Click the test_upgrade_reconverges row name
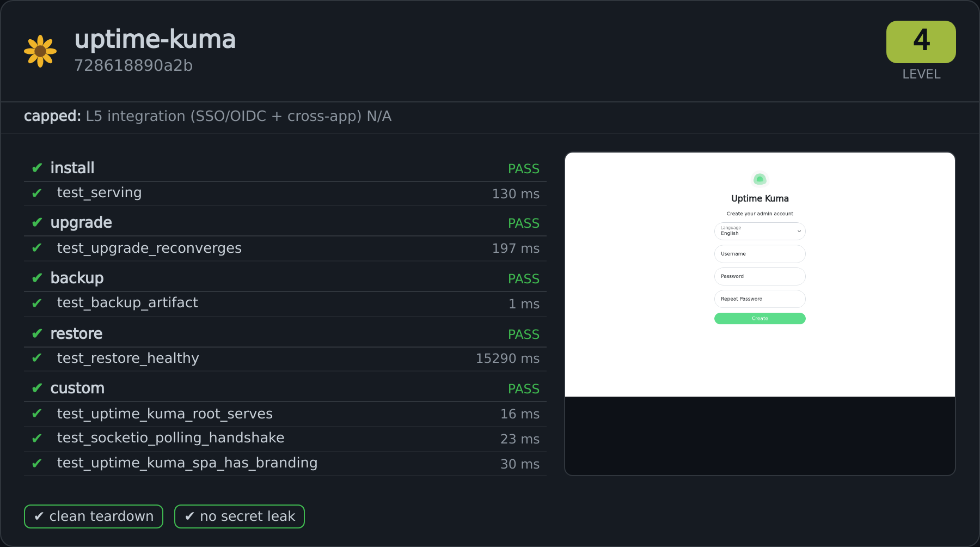 click(149, 248)
